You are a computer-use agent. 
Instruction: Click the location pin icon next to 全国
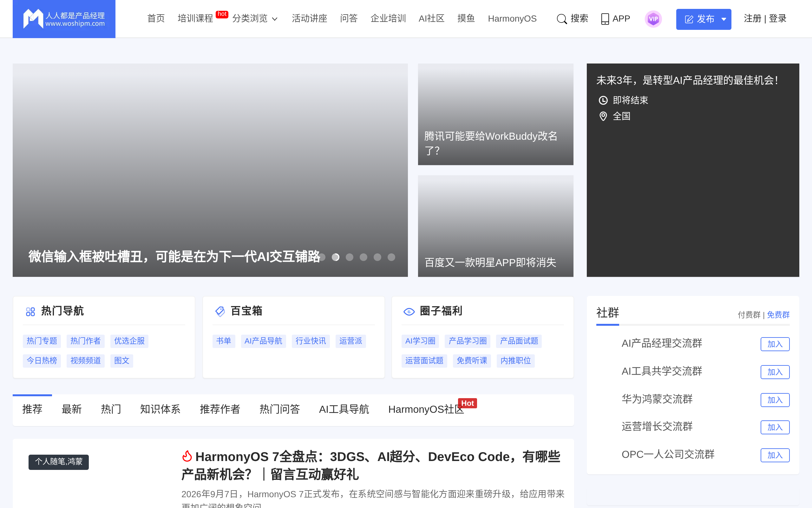603,116
